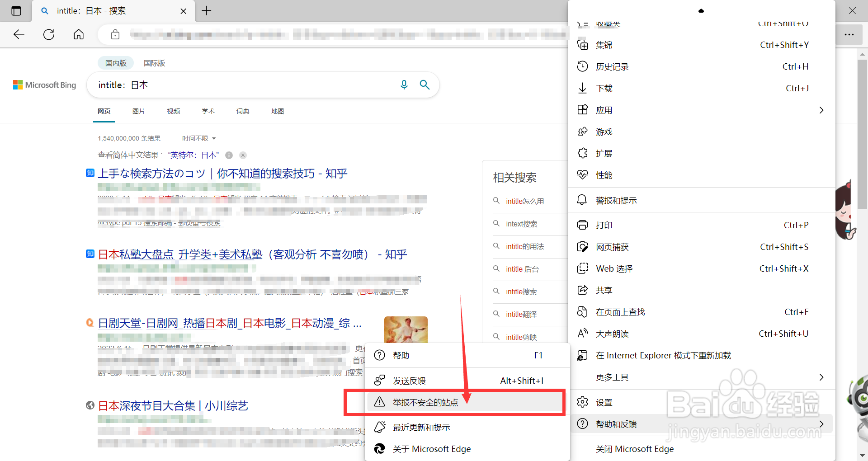This screenshot has width=868, height=461.
Task: Open 日本私塾大盘点 result link
Action: pos(252,254)
